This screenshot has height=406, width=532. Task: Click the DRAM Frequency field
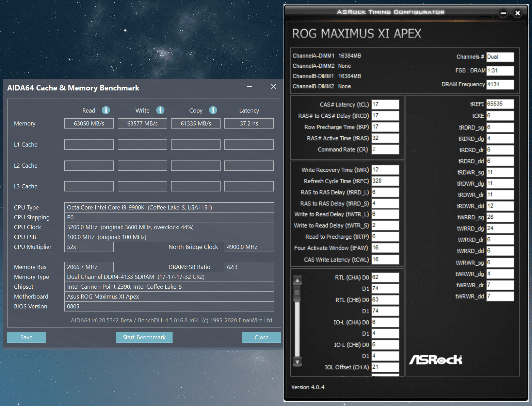(500, 84)
